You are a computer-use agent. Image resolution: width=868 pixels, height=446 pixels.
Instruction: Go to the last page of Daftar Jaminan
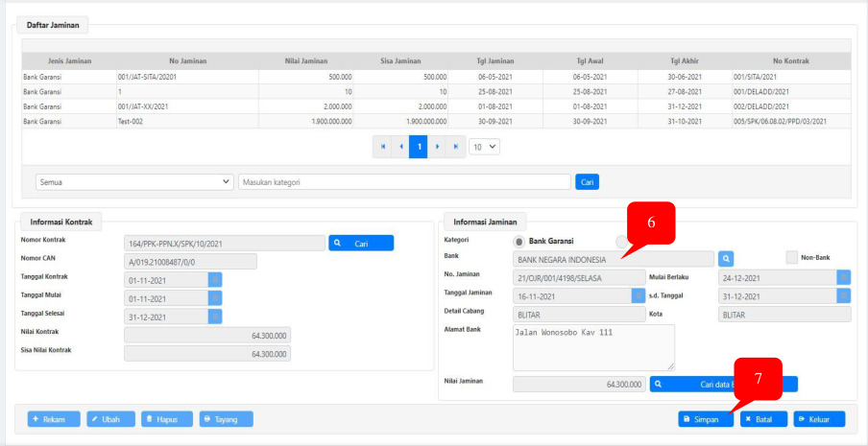pyautogui.click(x=455, y=147)
